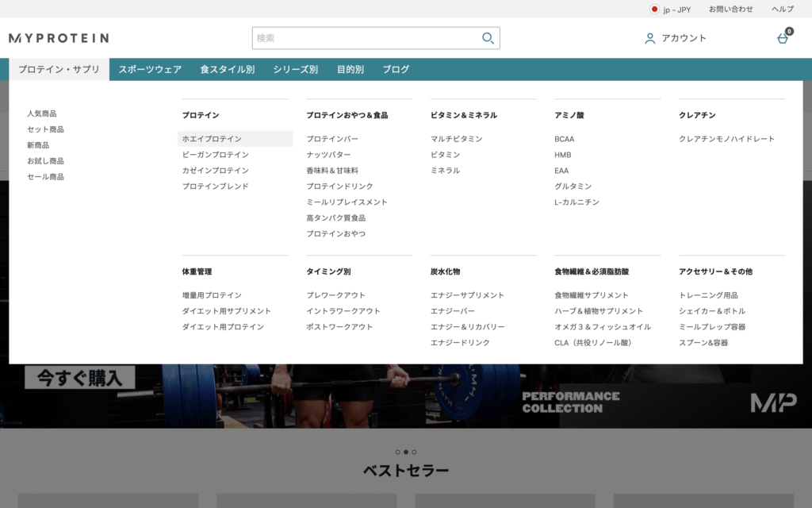Screen dimensions: 812x508
Task: Open 増量用プロテイン
Action: point(212,295)
